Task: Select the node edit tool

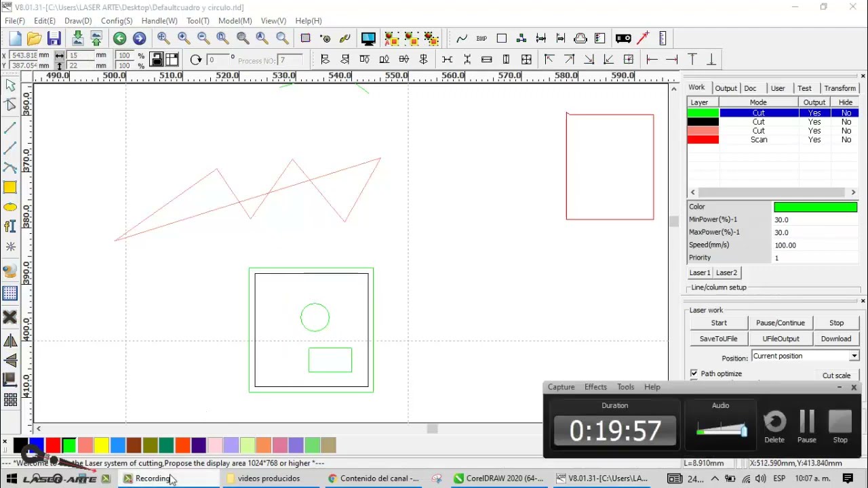Action: (10, 104)
